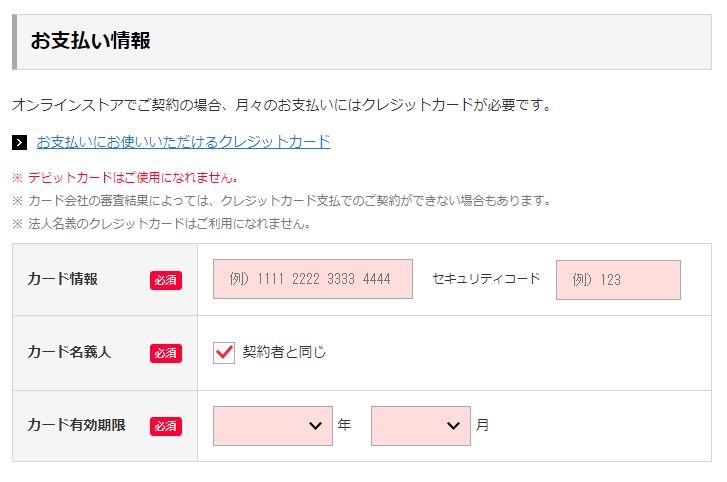The height and width of the screenshot is (482, 727).
Task: Click the red デビットカード warning notice
Action: (125, 178)
